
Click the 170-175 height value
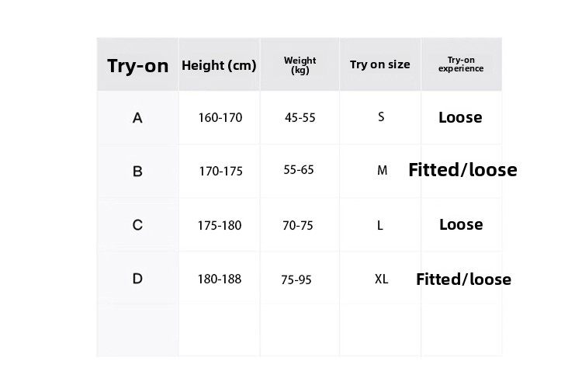click(x=220, y=172)
